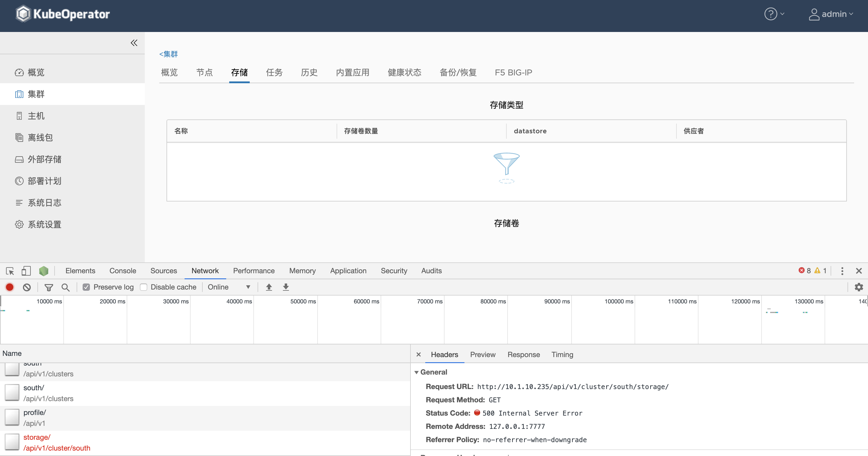This screenshot has width=868, height=456.
Task: Click the import HAR upload icon
Action: [x=269, y=287]
